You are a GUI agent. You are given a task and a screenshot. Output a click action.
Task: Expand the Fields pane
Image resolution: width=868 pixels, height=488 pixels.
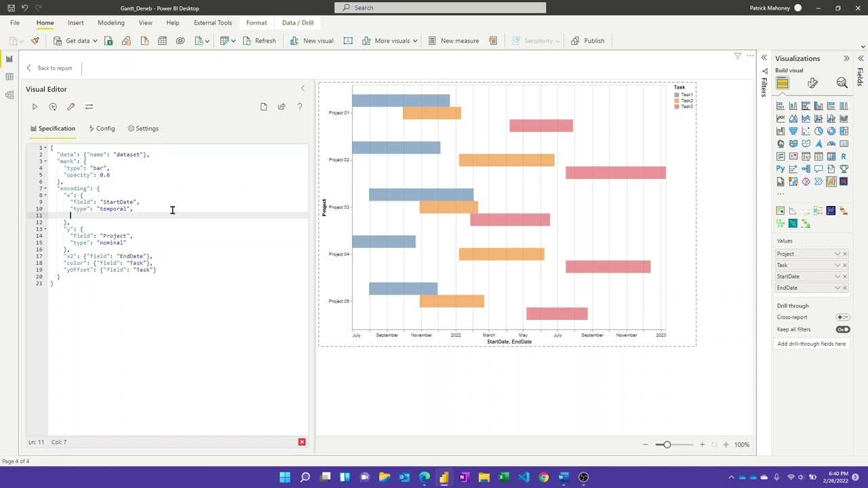click(x=861, y=58)
